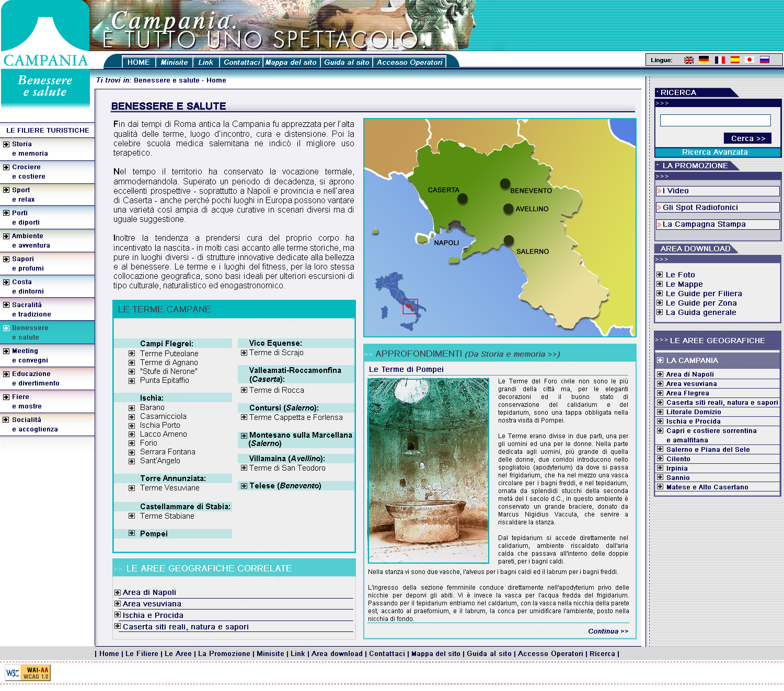Click the arrow icon beside Terme Stabiane
Image resolution: width=784 pixels, height=691 pixels.
pos(132,516)
